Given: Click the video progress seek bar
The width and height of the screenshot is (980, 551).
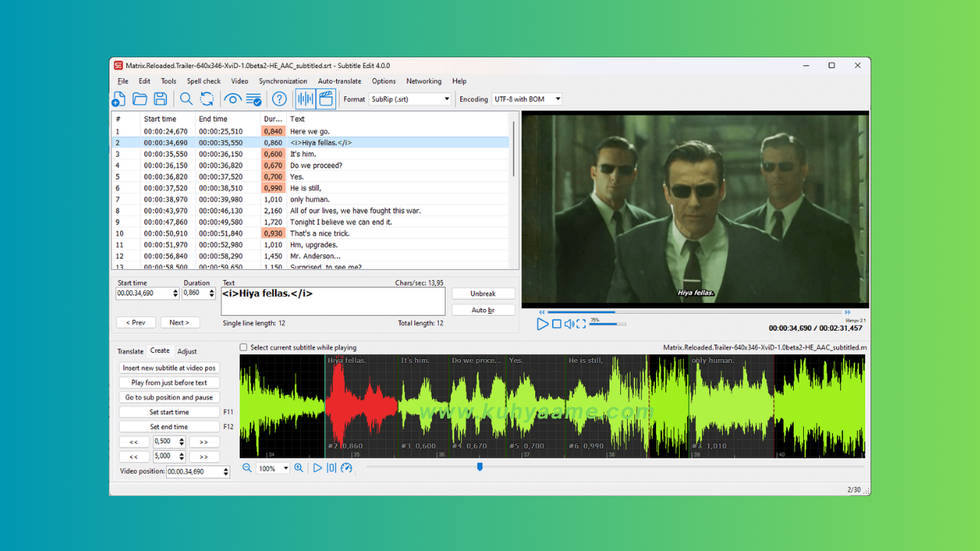Looking at the screenshot, I should 694,312.
